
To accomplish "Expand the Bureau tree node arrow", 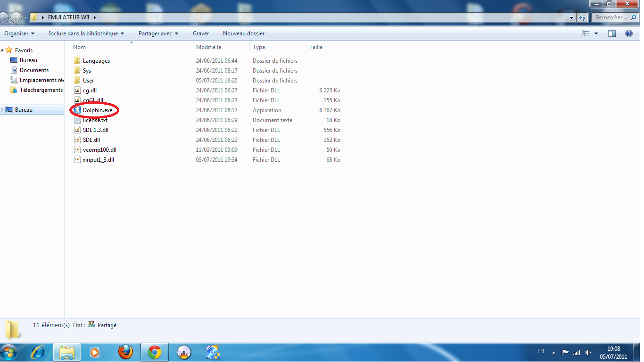I will [2, 110].
